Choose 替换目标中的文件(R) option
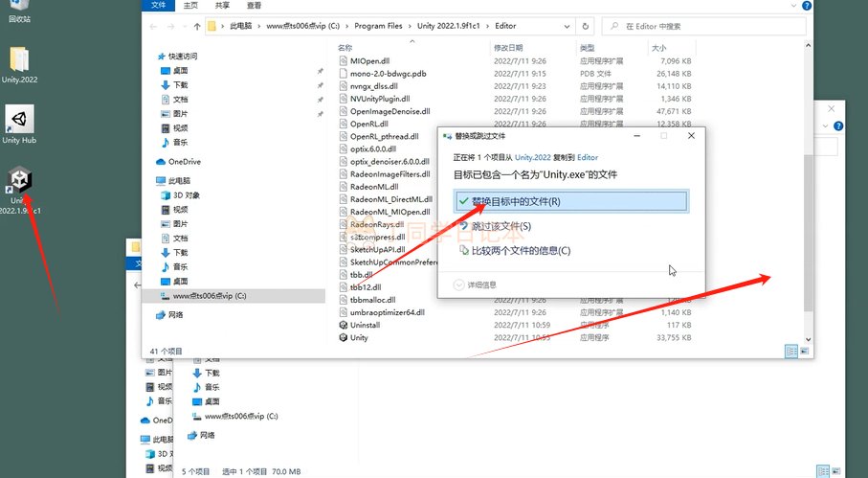The width and height of the screenshot is (868, 478). [x=570, y=201]
